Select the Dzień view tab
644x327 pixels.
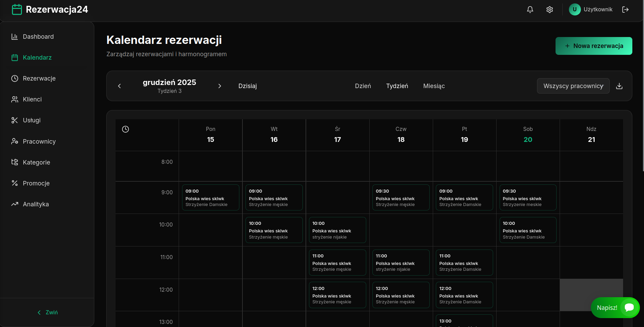[363, 86]
